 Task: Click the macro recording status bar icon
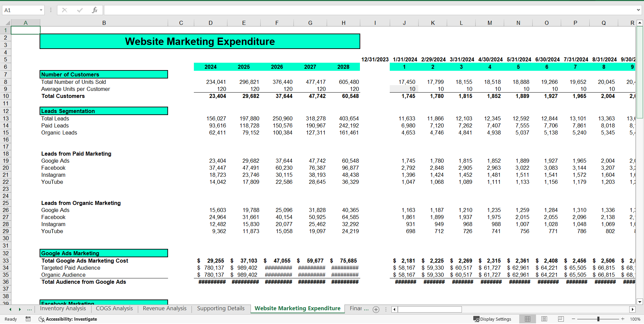click(x=28, y=319)
